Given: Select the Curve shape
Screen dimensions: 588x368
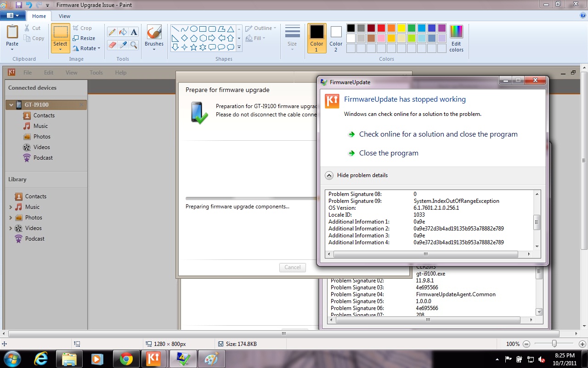Looking at the screenshot, I should 184,29.
